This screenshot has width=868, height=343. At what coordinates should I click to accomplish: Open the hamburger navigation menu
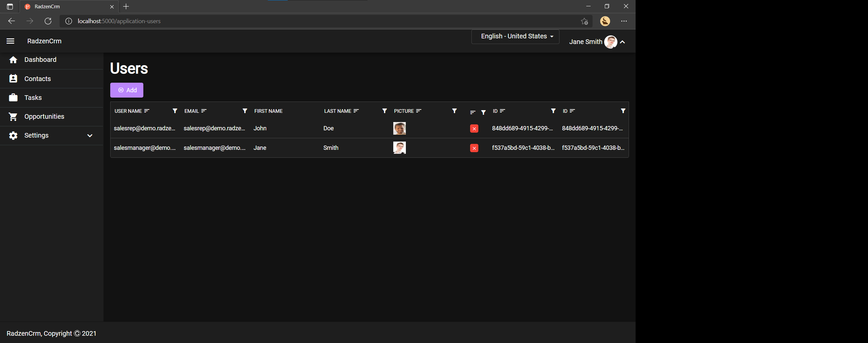tap(11, 41)
